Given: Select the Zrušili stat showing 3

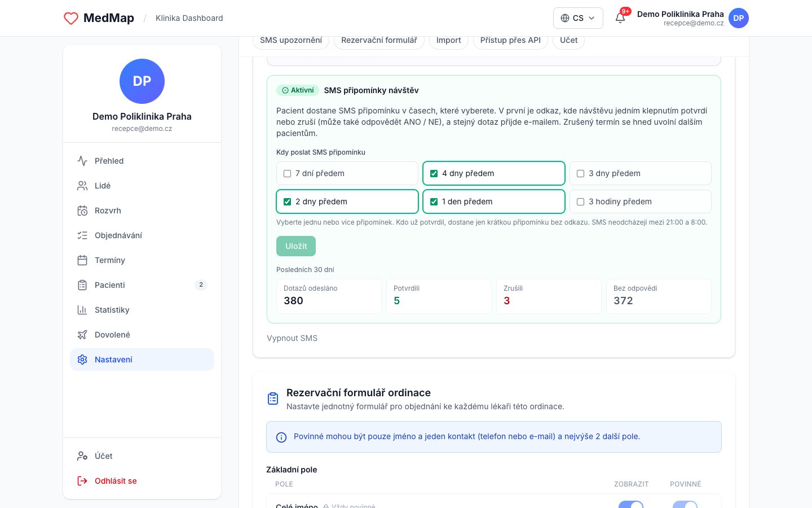Looking at the screenshot, I should 549,296.
